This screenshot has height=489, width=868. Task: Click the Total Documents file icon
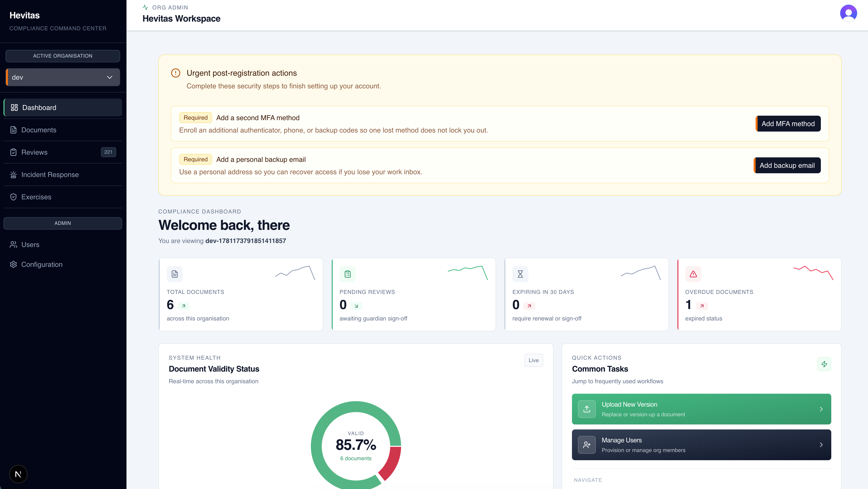[x=174, y=274]
